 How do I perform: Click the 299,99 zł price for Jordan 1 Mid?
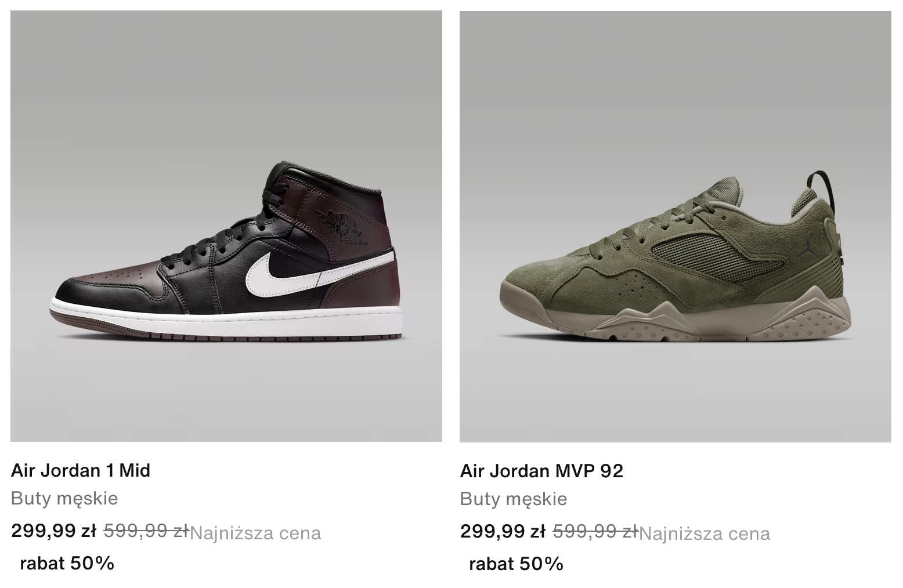tap(53, 531)
